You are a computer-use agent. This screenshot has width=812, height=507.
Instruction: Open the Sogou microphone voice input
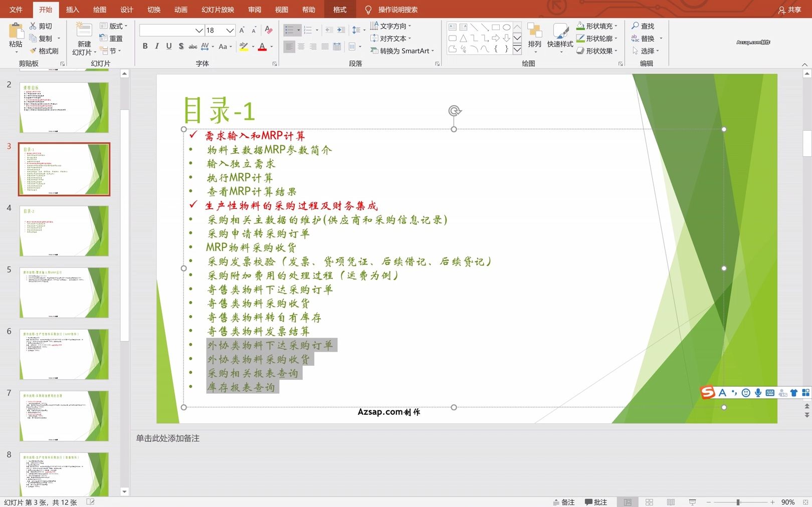[758, 393]
